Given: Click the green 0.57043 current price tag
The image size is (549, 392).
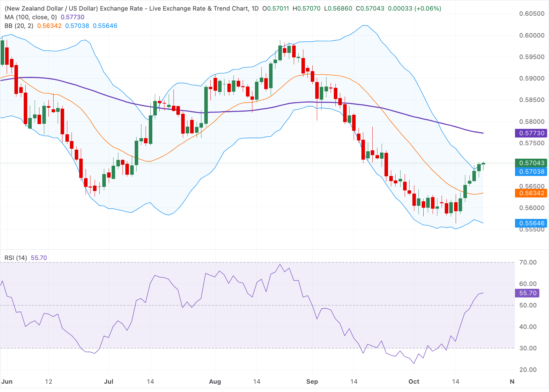Looking at the screenshot, I should click(x=531, y=163).
